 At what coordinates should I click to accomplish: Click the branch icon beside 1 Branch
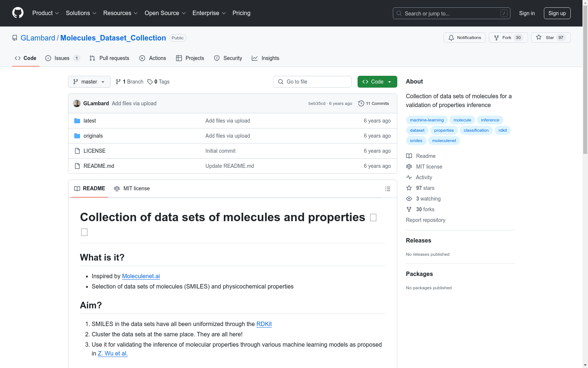pos(118,82)
